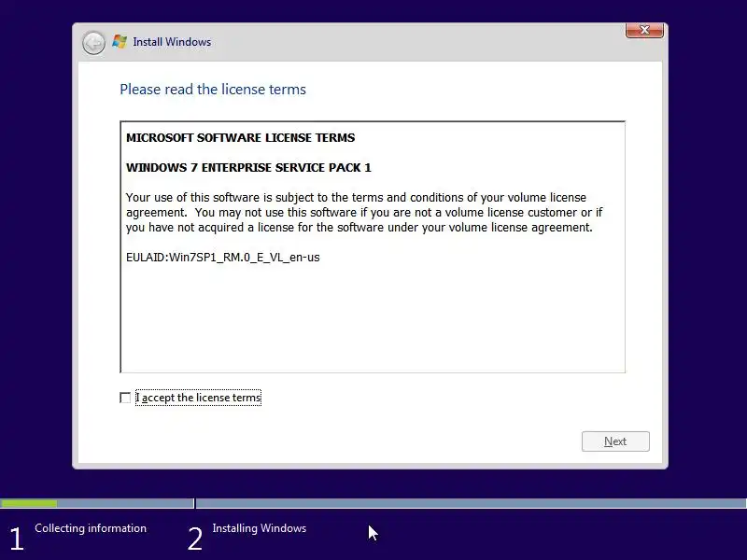Click the EULAID:Win7SP1_RM.0_E_VL_en-us line
The height and width of the screenshot is (560, 747).
tap(222, 258)
